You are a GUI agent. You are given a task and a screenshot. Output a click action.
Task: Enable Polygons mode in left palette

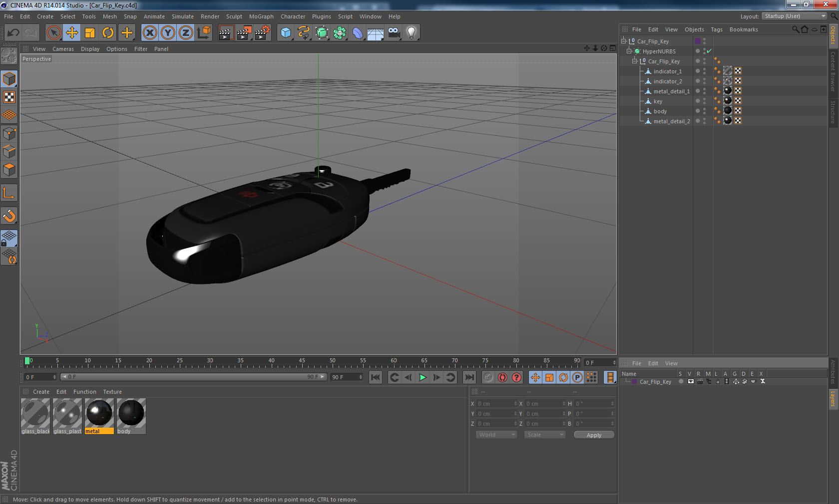[9, 170]
